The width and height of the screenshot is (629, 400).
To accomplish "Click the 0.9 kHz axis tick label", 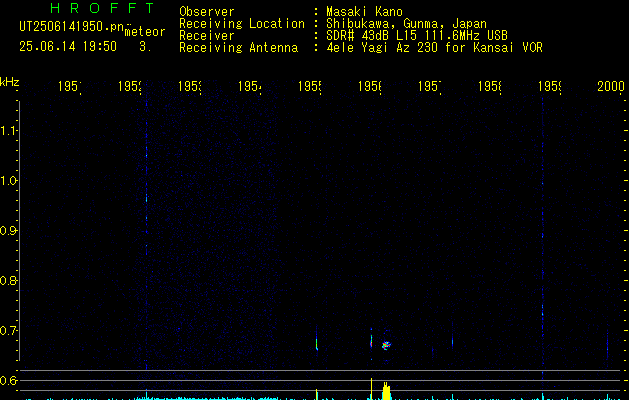I will pos(8,230).
